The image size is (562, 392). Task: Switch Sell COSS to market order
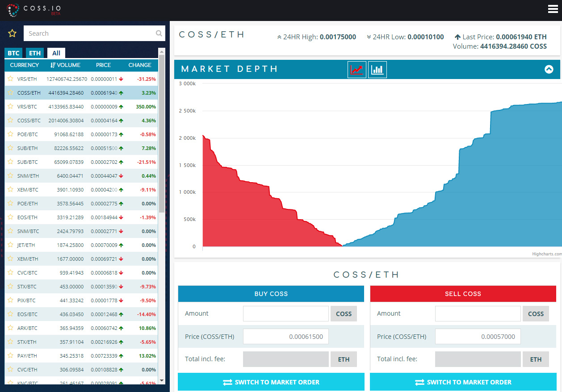[x=463, y=382]
